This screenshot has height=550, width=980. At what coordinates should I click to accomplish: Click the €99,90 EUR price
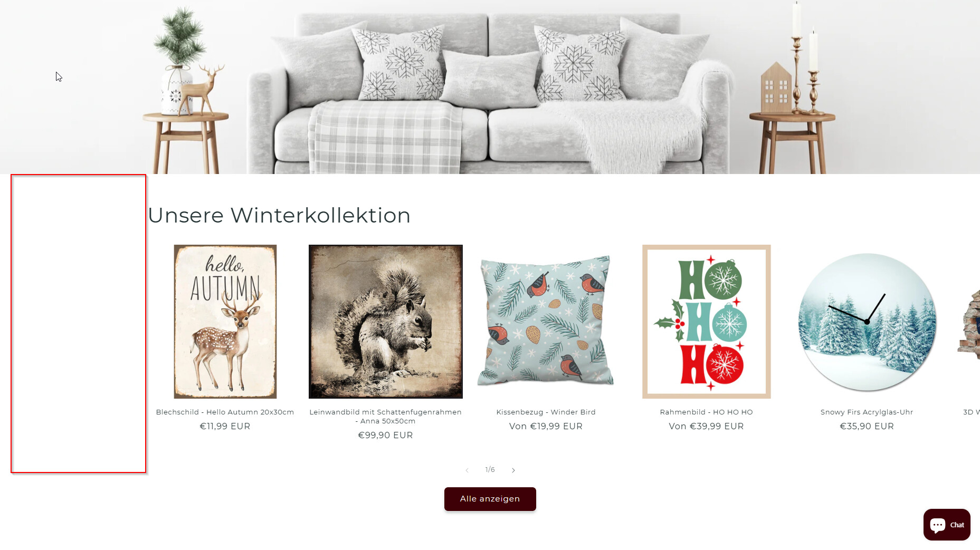click(386, 435)
